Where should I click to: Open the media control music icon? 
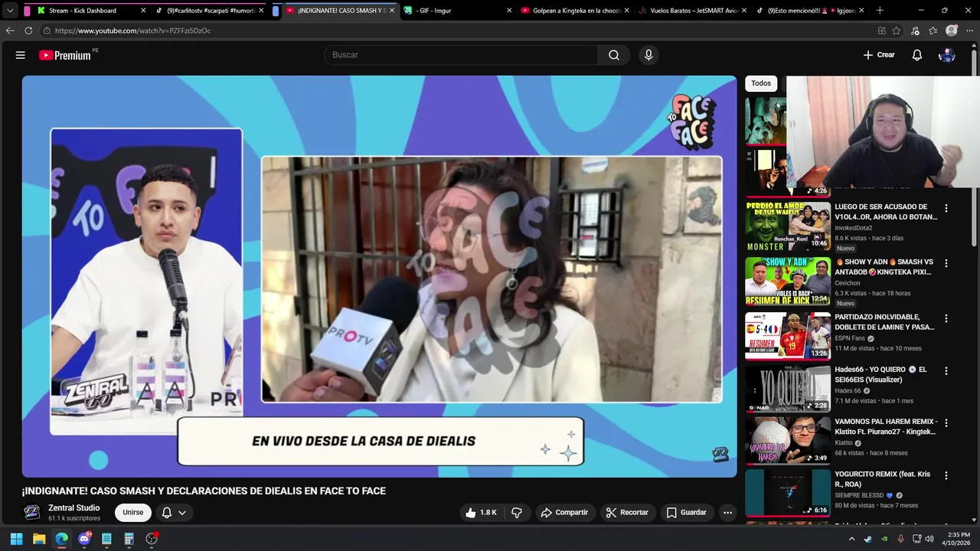916,31
